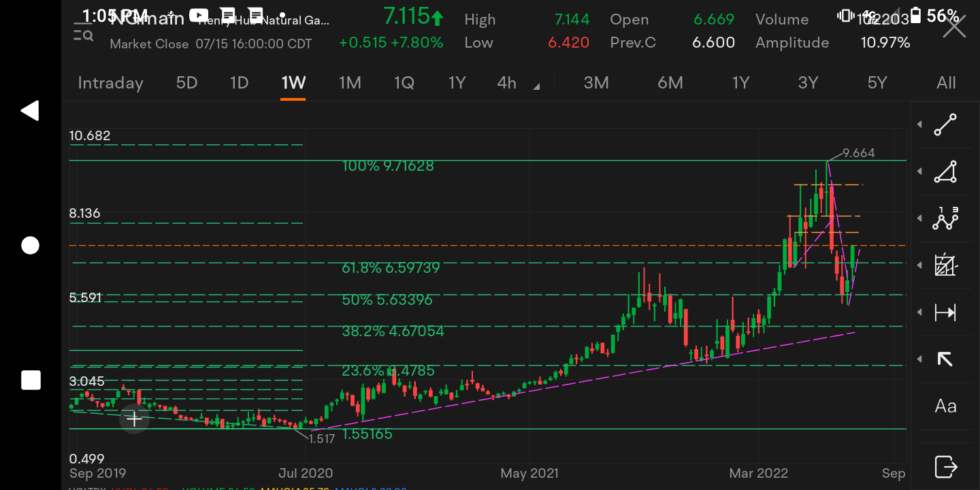Tap the exit drawing mode icon
This screenshot has height=490, width=980.
pyautogui.click(x=945, y=467)
